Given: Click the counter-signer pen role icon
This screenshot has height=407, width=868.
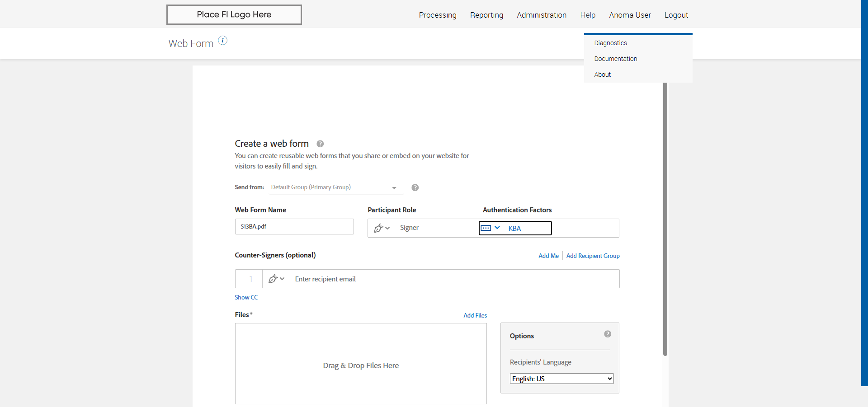Looking at the screenshot, I should [x=273, y=279].
